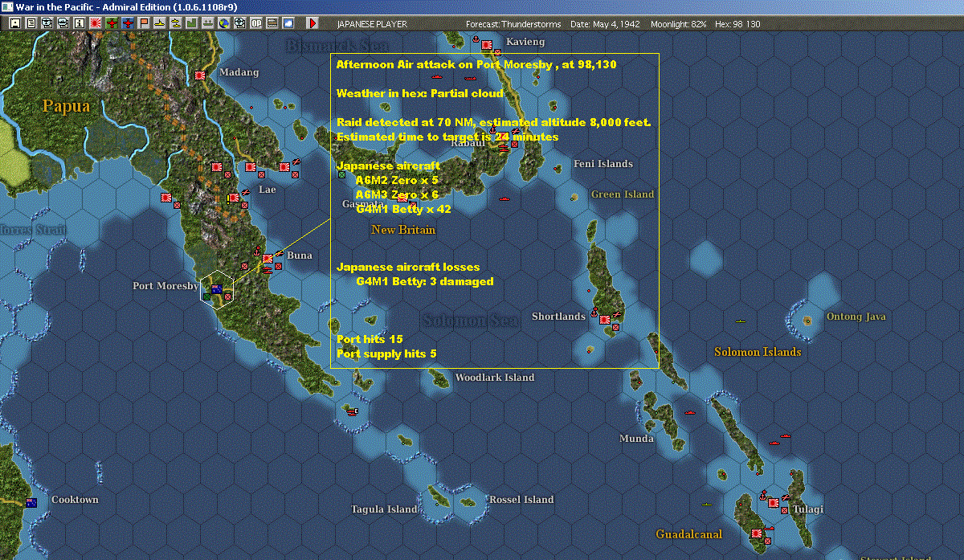
Task: Select the Japanese base flag at Tulagi
Action: 774,503
